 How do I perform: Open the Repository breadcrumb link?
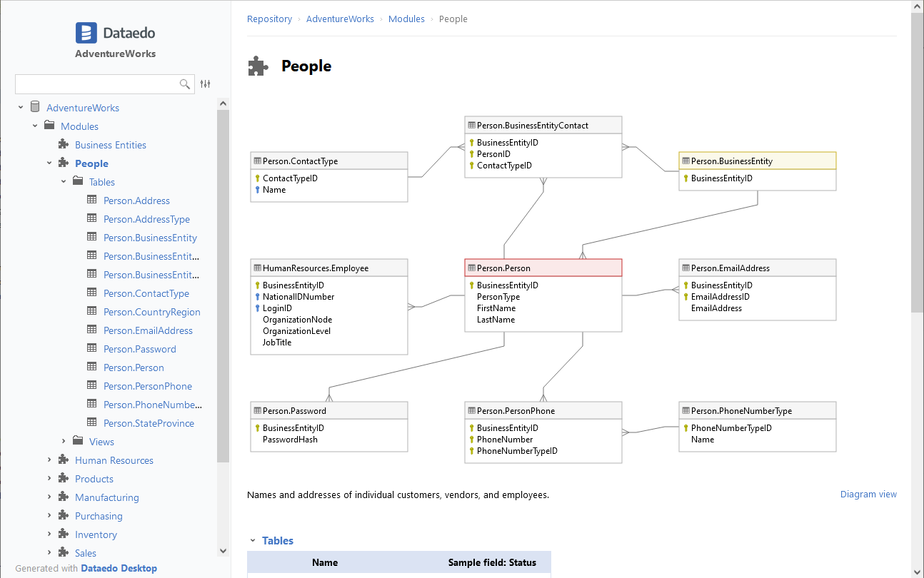(x=269, y=19)
